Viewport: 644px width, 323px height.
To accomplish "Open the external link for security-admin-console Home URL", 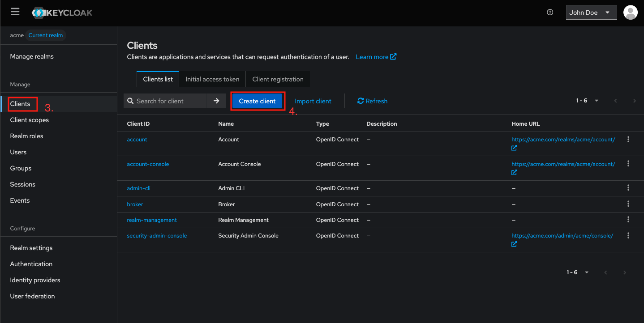I will pos(514,244).
